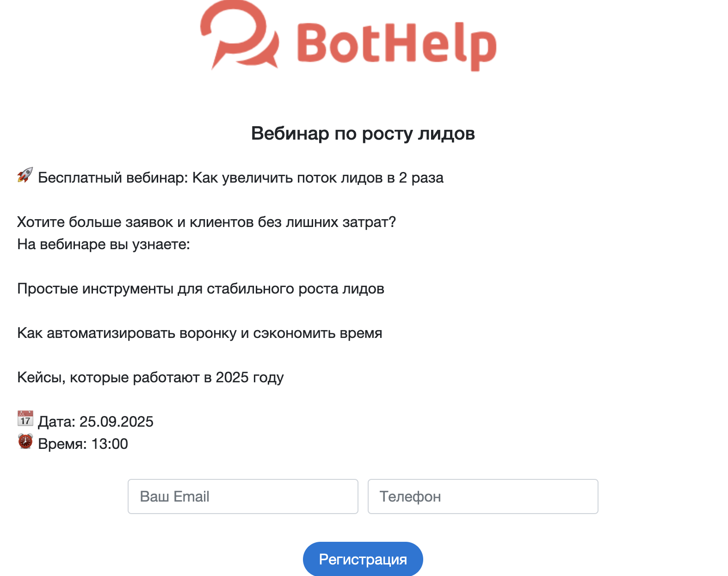Click the time value 13:00
Viewport: 728px width, 576px height.
click(110, 444)
